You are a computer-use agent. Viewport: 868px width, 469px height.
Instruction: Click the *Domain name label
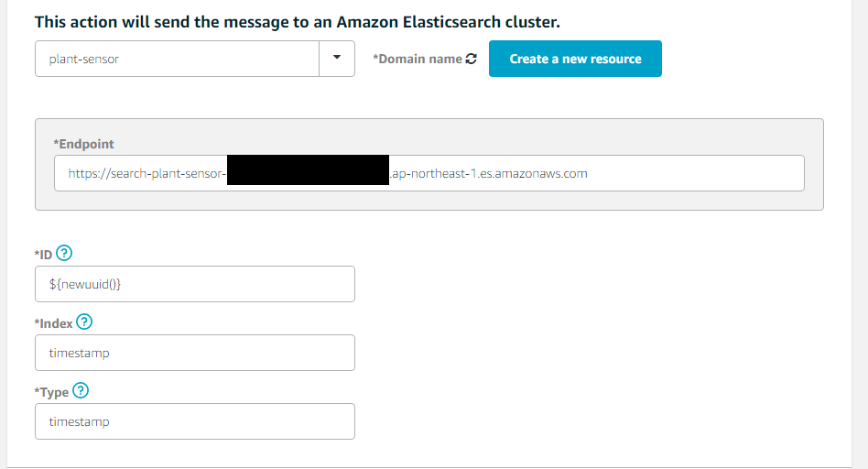[x=418, y=59]
